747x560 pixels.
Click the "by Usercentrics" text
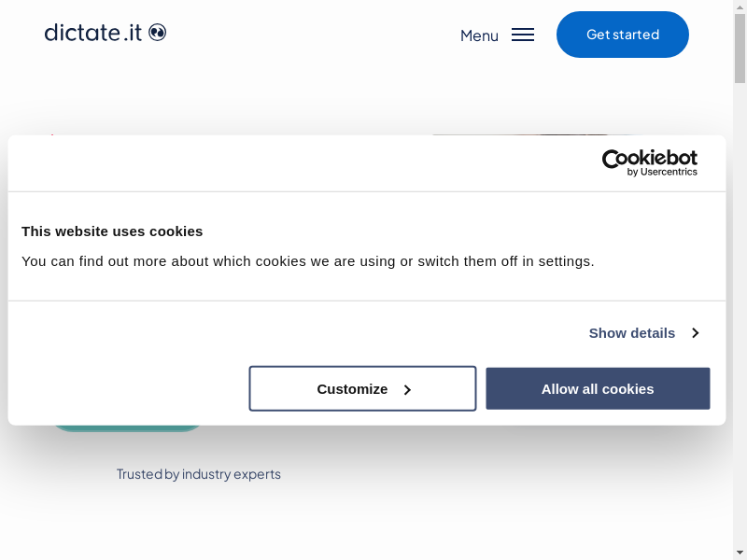coord(662,173)
